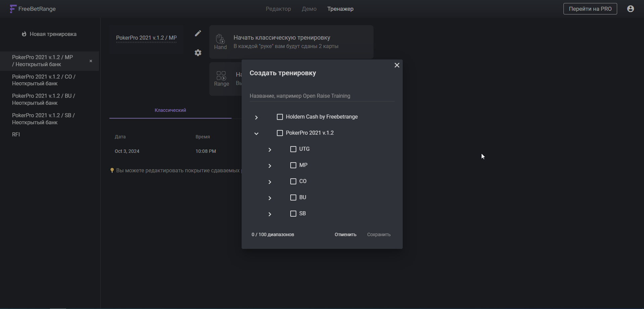Click Отменить in the dialog
Screen dimensions: 644x309
[x=345, y=234]
